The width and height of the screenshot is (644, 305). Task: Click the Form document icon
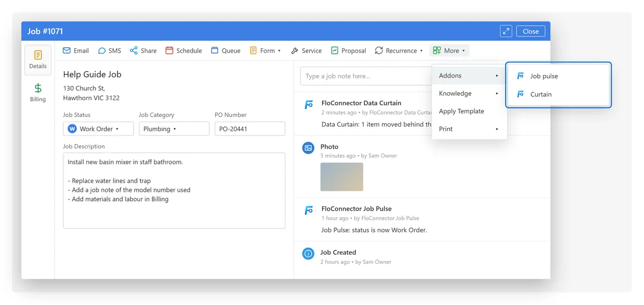pos(253,50)
